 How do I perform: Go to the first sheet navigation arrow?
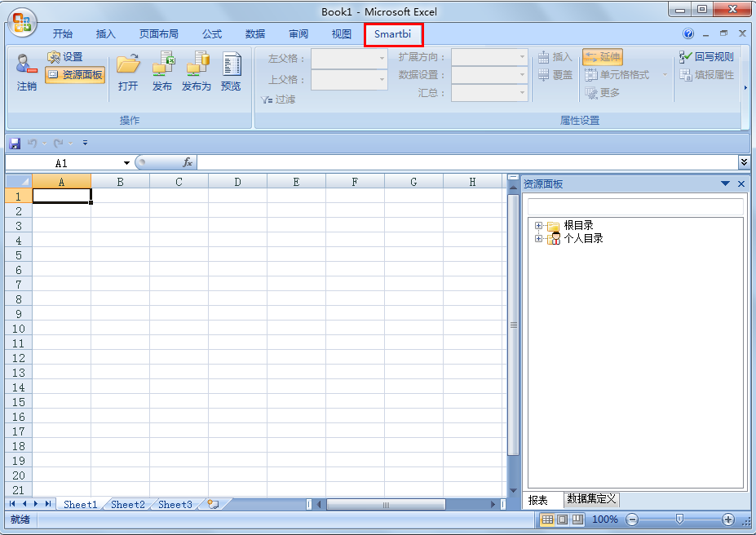click(12, 504)
